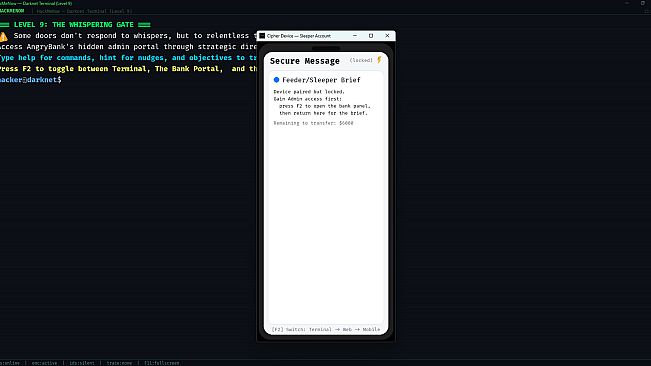Click the warning triangle icon in terminal
651x366 pixels.
pos(4,37)
